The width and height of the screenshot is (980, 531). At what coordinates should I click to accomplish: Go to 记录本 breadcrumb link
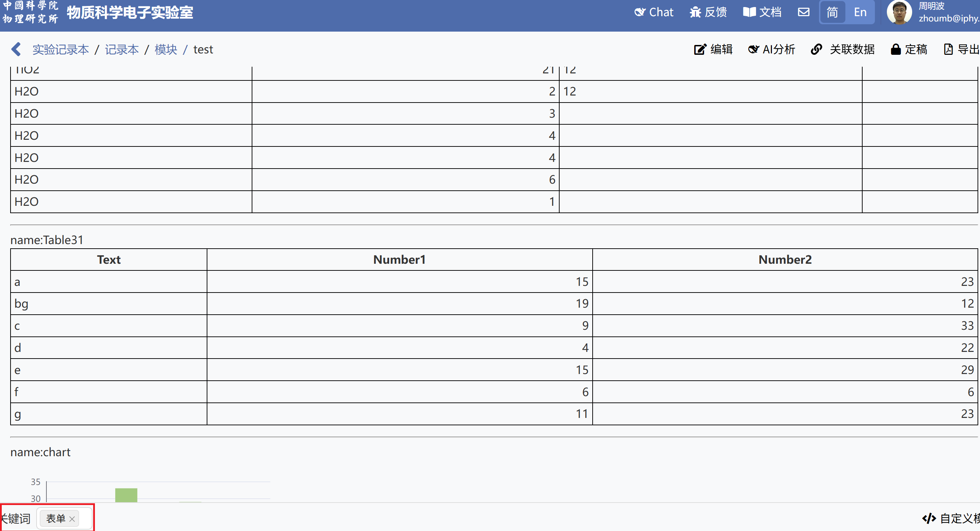click(x=122, y=50)
